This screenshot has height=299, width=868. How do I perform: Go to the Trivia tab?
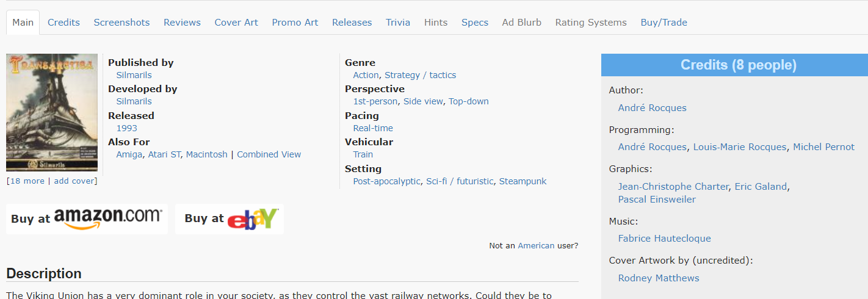(x=398, y=23)
